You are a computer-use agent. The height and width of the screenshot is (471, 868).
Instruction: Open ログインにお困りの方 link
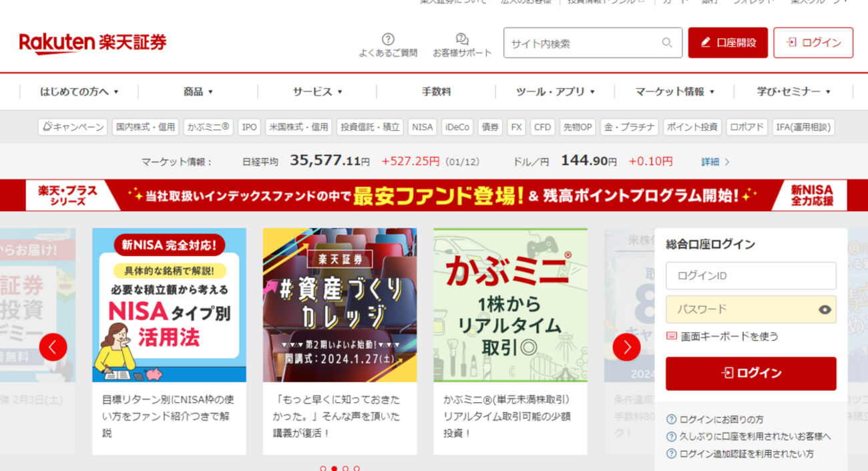[722, 420]
